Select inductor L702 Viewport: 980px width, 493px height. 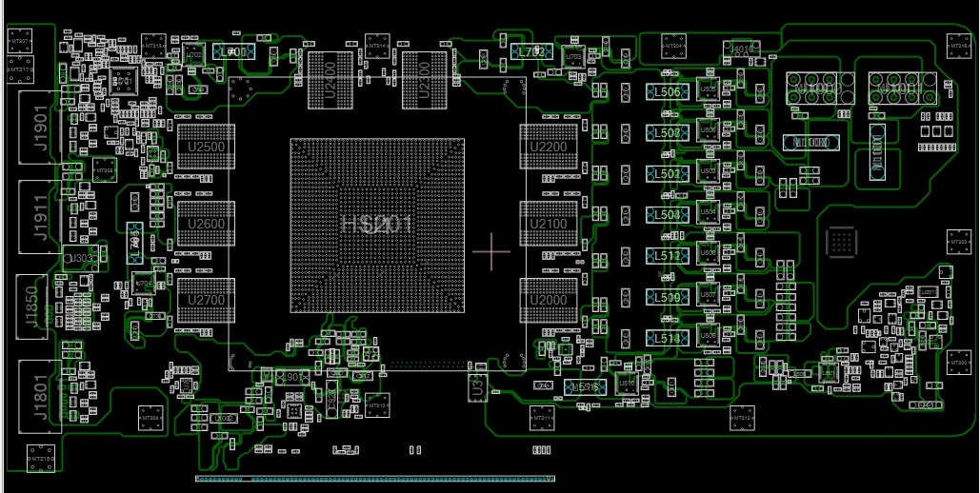[531, 51]
